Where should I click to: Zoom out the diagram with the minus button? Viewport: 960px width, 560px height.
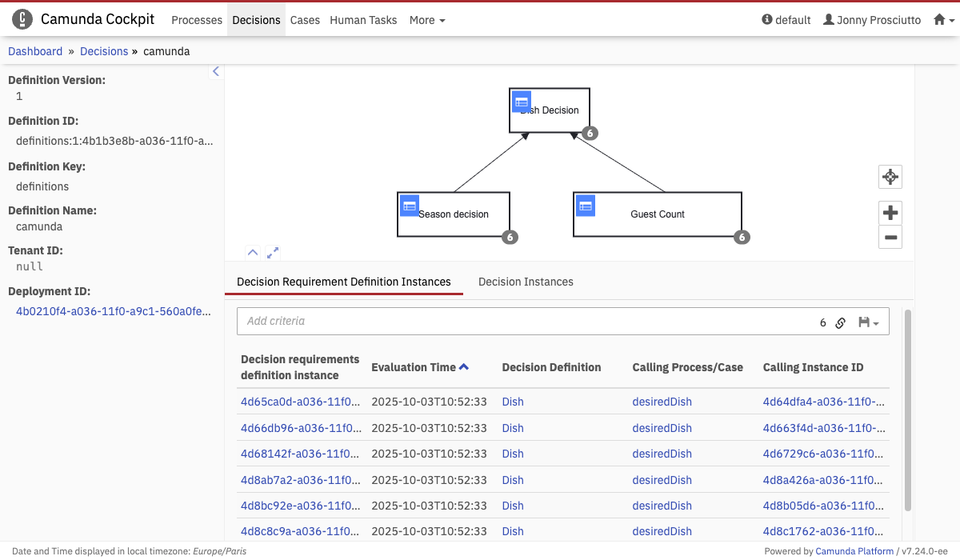[890, 237]
